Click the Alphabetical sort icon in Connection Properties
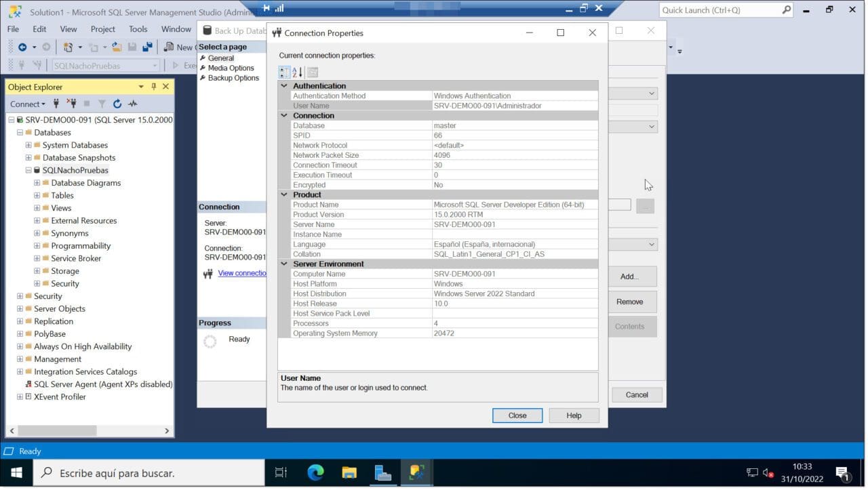This screenshot has height=490, width=868. 298,73
